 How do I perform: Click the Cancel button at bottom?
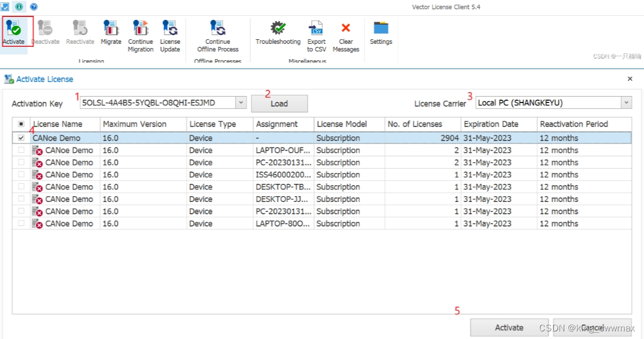pos(592,327)
